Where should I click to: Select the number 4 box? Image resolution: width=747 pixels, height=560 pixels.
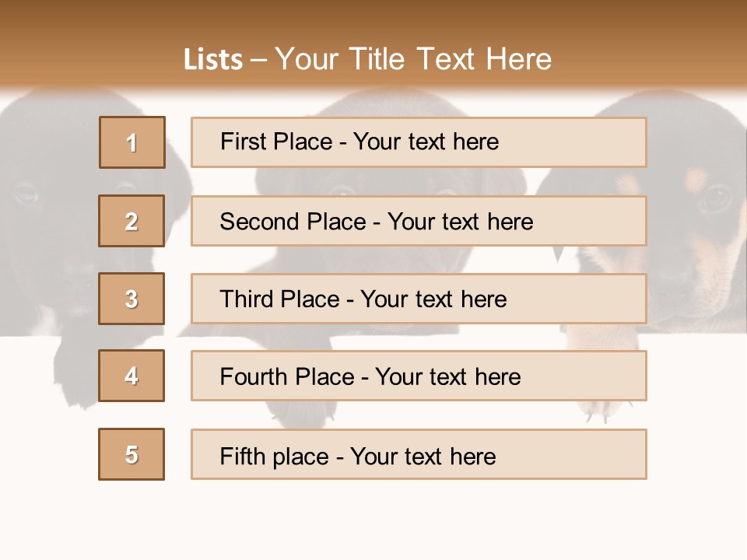(132, 376)
